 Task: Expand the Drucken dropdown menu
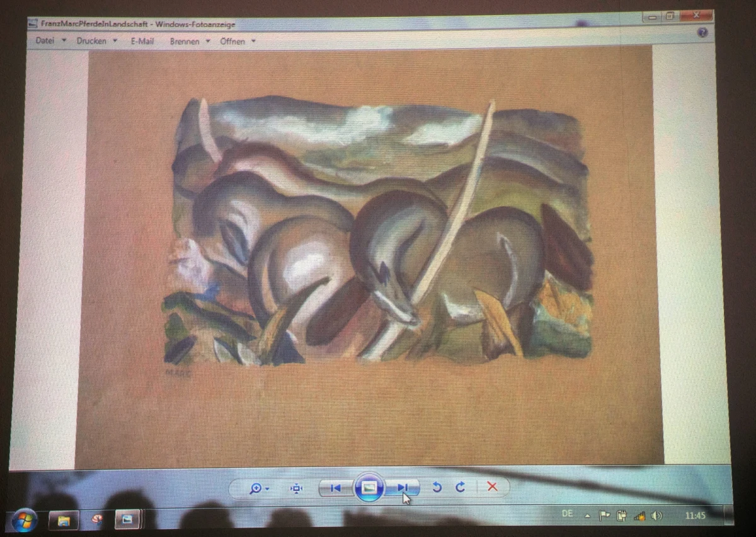tap(96, 41)
